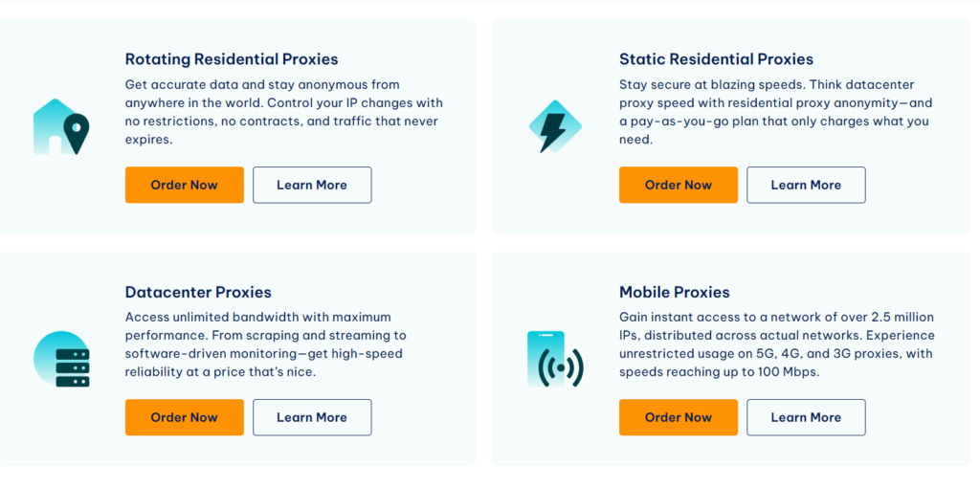Image resolution: width=980 pixels, height=488 pixels.
Task: Click the server stack Datacenter icon
Action: point(61,359)
